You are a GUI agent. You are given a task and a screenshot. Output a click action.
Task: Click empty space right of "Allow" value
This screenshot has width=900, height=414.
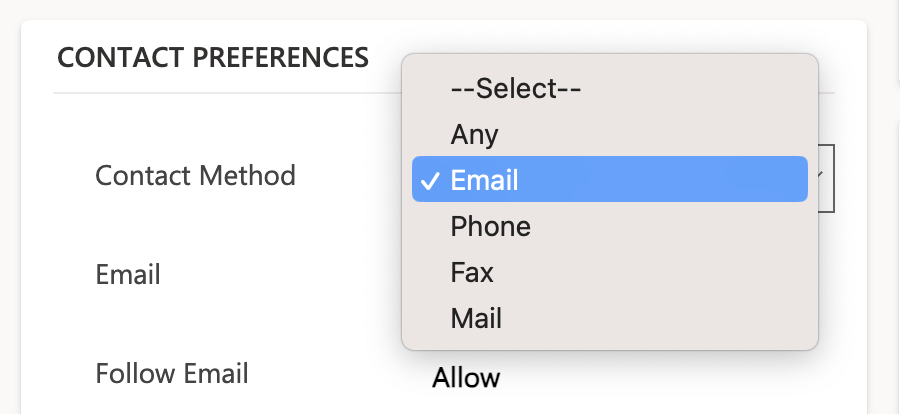pos(650,380)
